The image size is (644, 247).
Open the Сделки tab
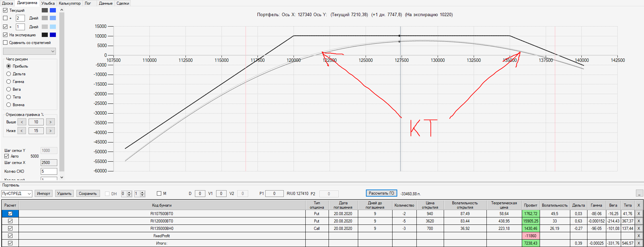pos(123,3)
